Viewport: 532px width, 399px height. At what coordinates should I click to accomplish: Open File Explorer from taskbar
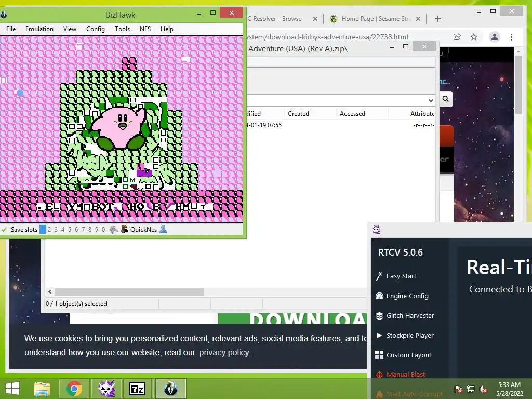[42, 389]
